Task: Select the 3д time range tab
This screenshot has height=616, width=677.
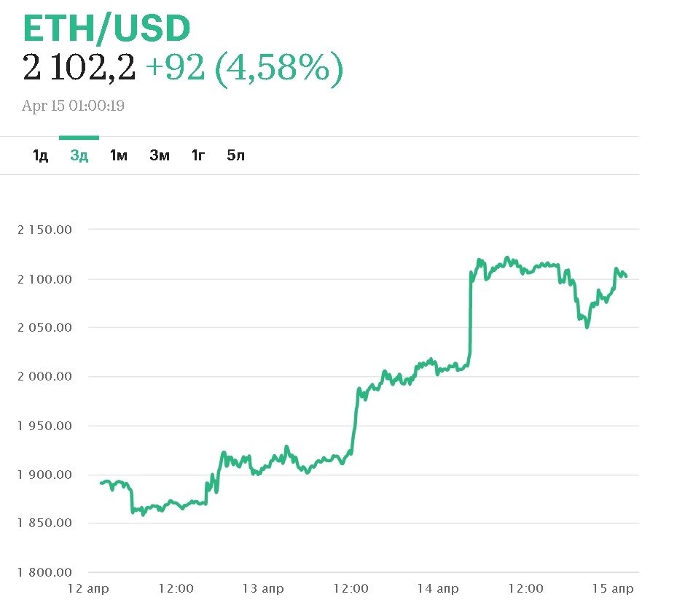Action: [79, 155]
